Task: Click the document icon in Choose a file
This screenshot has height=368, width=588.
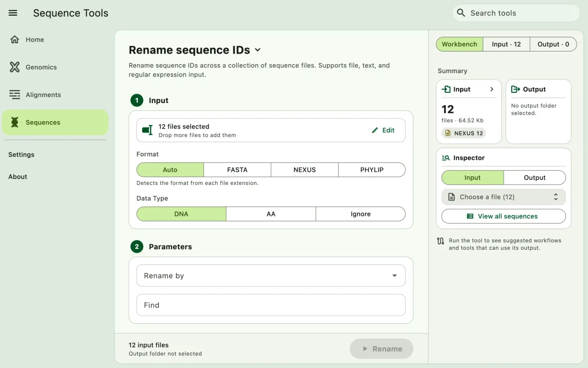Action: click(x=451, y=197)
